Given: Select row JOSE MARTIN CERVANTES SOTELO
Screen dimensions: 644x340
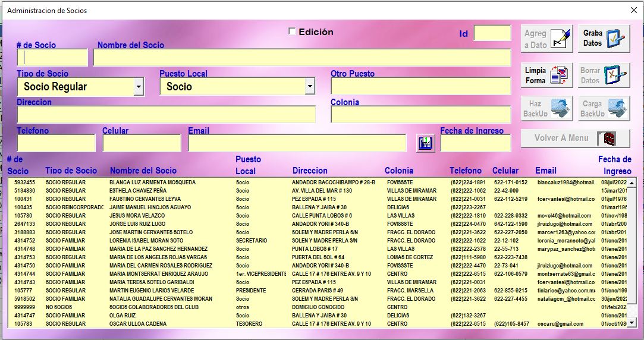Looking at the screenshot, I should [x=318, y=232].
